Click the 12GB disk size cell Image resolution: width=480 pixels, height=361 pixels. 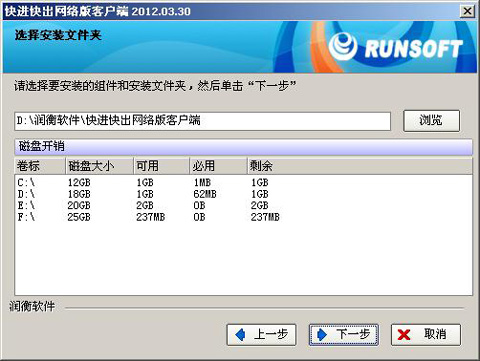click(x=79, y=182)
